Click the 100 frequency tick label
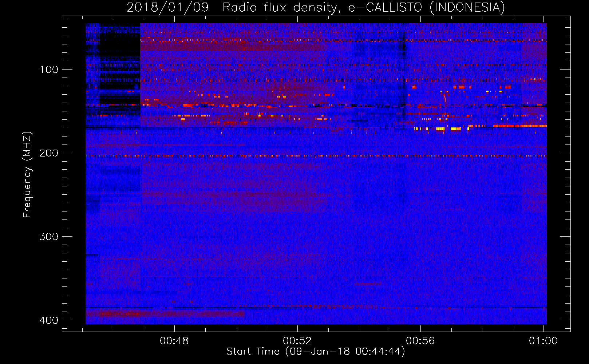 49,69
